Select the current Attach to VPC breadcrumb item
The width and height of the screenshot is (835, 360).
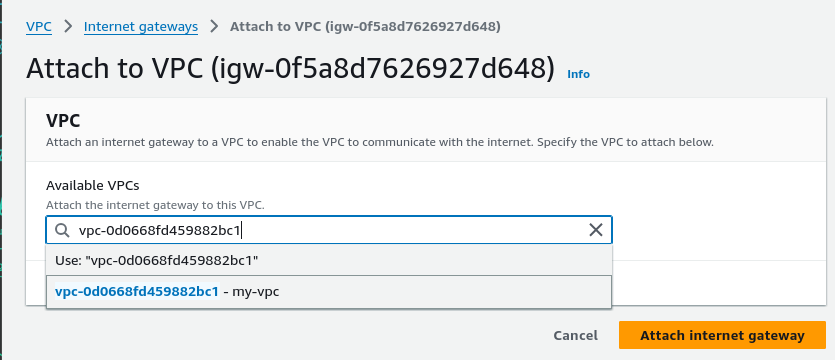click(x=365, y=26)
